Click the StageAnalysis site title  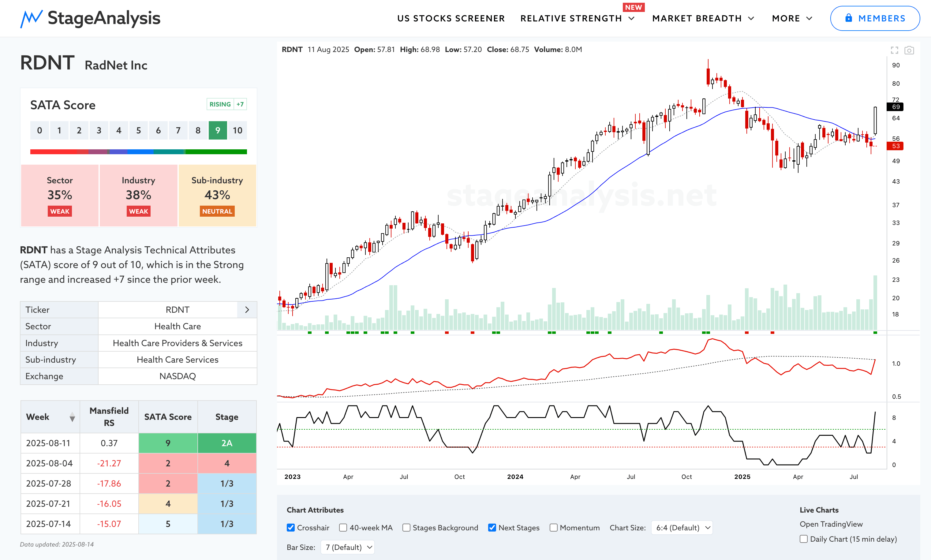pyautogui.click(x=104, y=18)
